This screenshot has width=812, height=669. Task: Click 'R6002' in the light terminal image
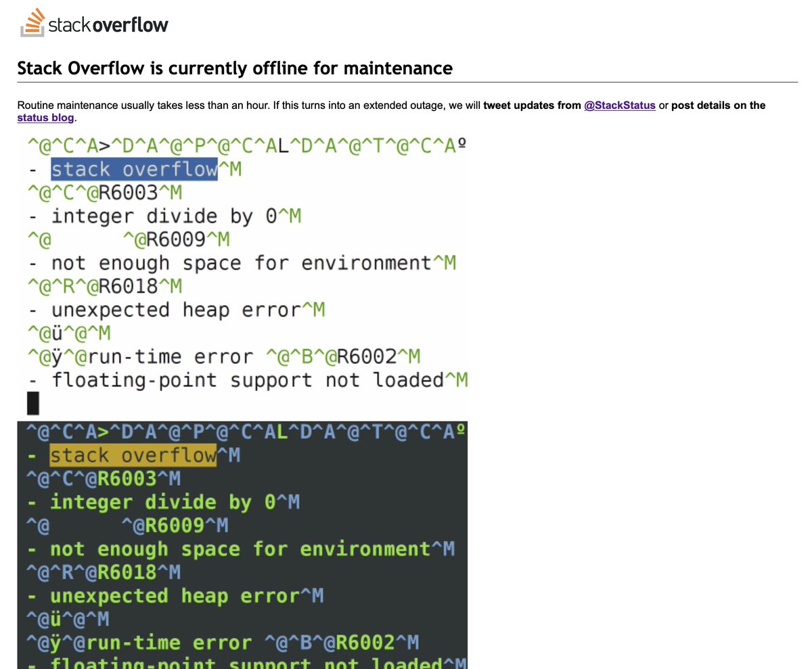tap(366, 356)
